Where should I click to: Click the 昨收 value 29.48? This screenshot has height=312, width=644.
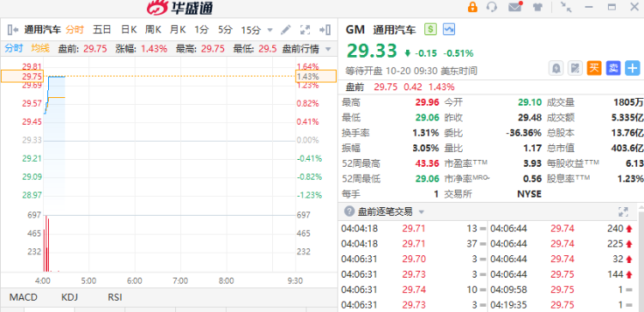(530, 118)
